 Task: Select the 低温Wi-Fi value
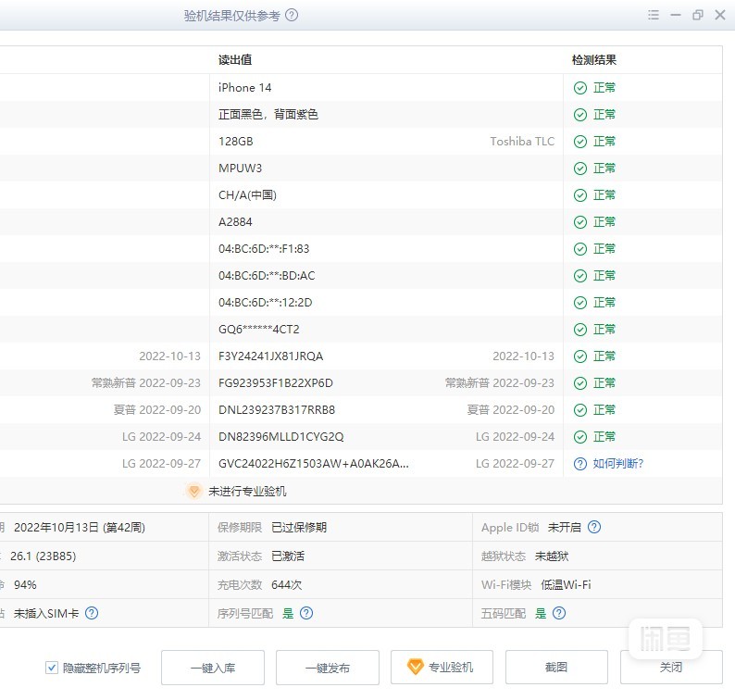point(566,584)
